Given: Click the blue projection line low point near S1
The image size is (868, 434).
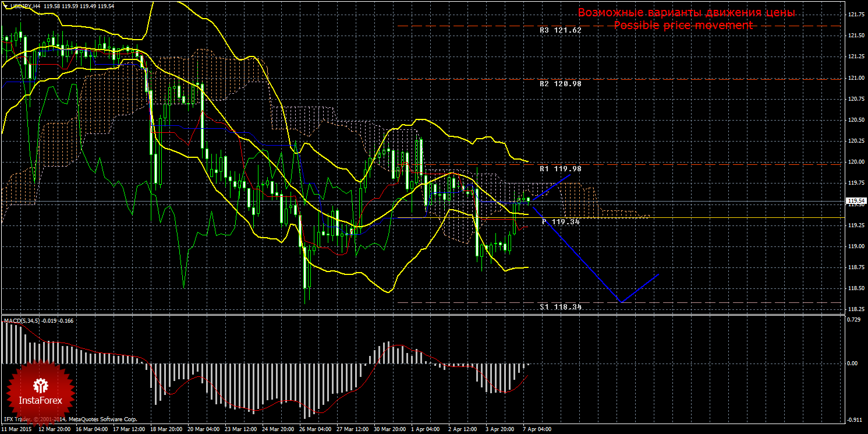Looking at the screenshot, I should [x=622, y=302].
